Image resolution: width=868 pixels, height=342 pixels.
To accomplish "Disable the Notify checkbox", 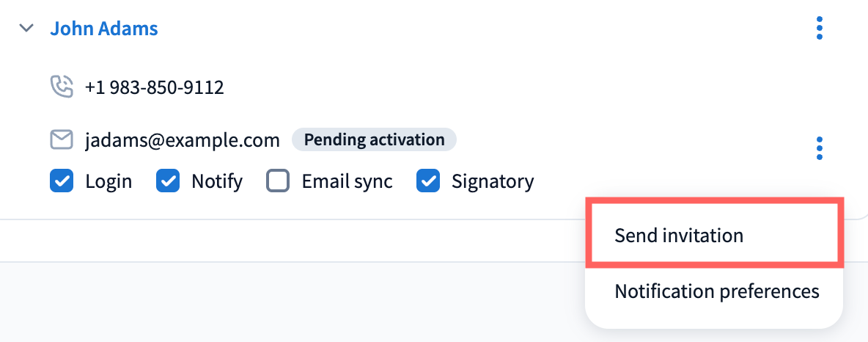I will [x=168, y=181].
